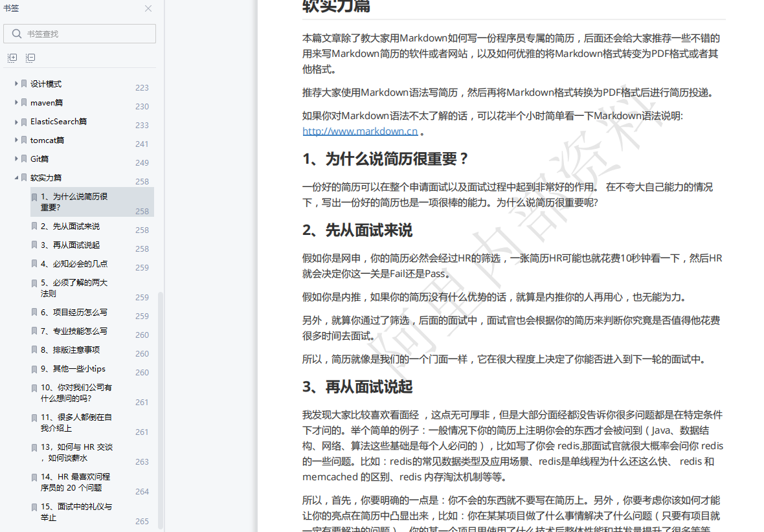Click the bookmark icon beside ElasticSearch篇

tap(25, 121)
